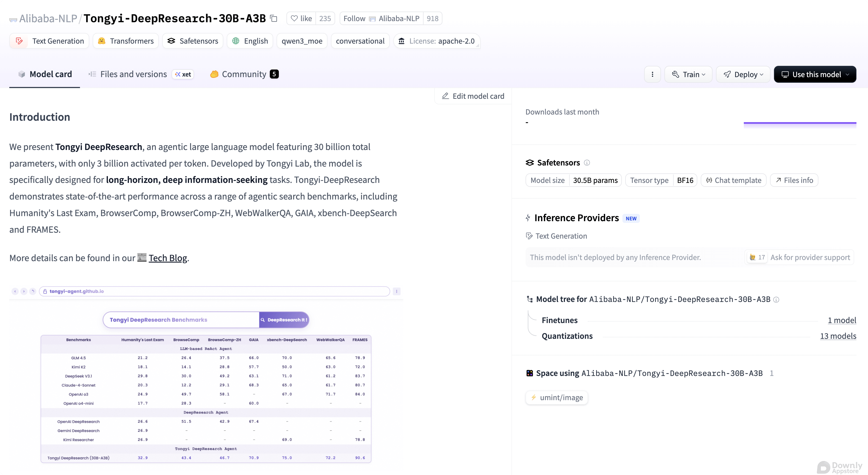Click the Transformers emoji icon

101,41
